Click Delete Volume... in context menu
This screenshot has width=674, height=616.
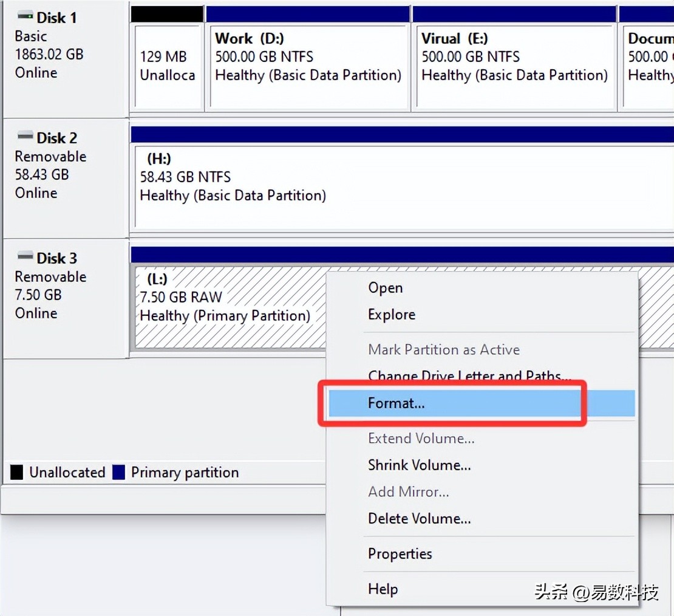(x=419, y=519)
